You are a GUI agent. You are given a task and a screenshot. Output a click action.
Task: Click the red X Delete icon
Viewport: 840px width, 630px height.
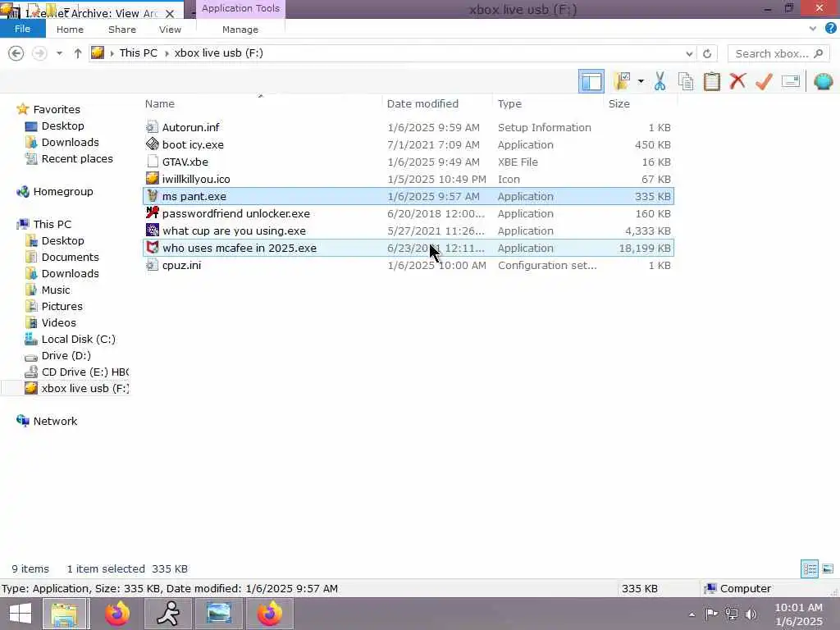737,81
